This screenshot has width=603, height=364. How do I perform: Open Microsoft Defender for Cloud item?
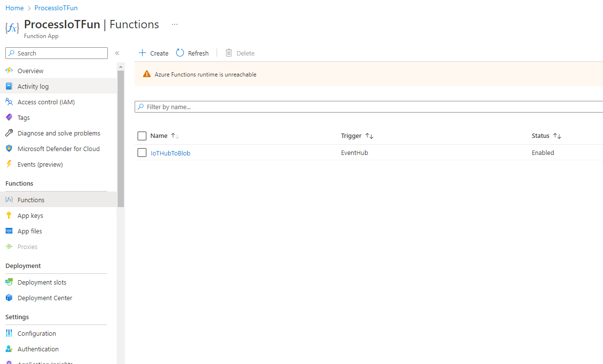pyautogui.click(x=59, y=149)
